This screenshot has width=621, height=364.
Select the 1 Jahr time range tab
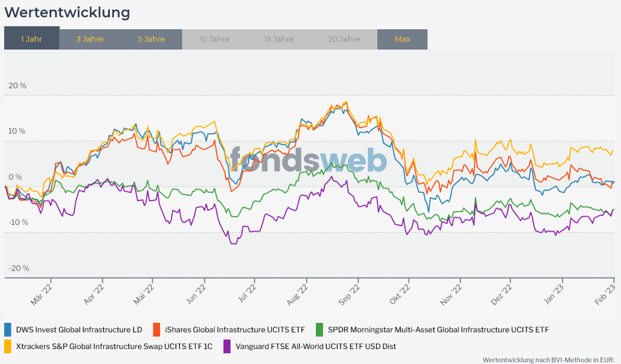tap(32, 39)
